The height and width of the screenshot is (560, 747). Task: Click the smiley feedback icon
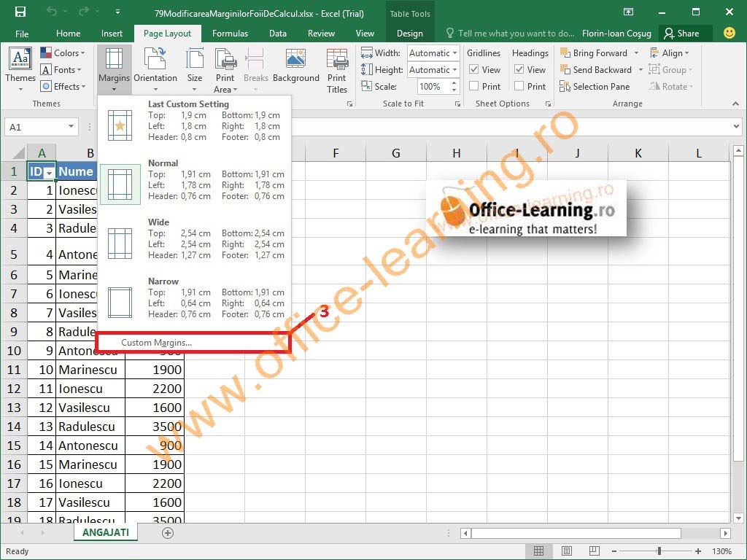tap(729, 33)
